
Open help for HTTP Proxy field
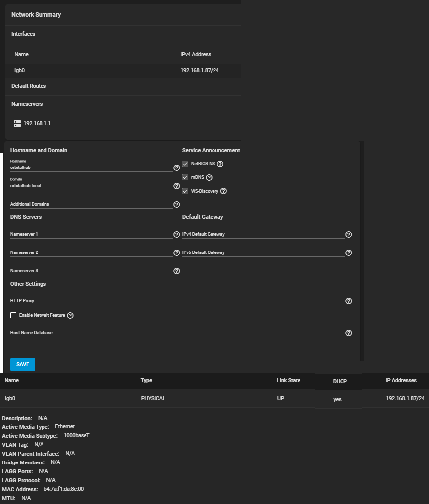click(349, 301)
